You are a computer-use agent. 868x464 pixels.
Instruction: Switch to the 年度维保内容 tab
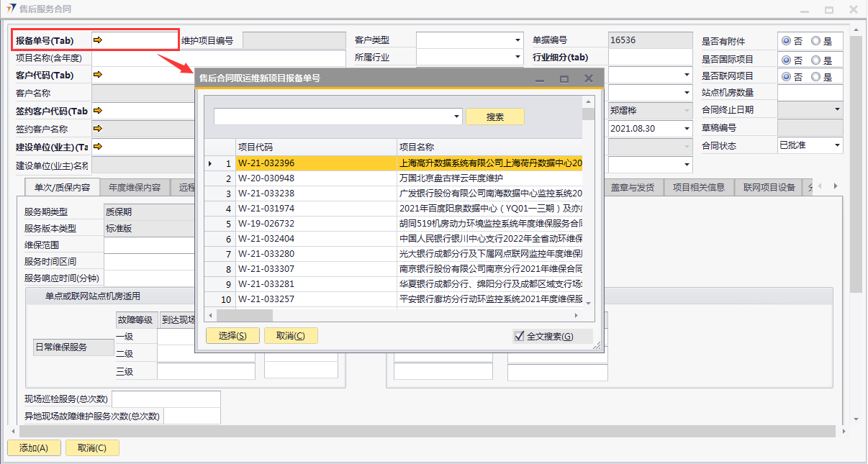pos(134,187)
